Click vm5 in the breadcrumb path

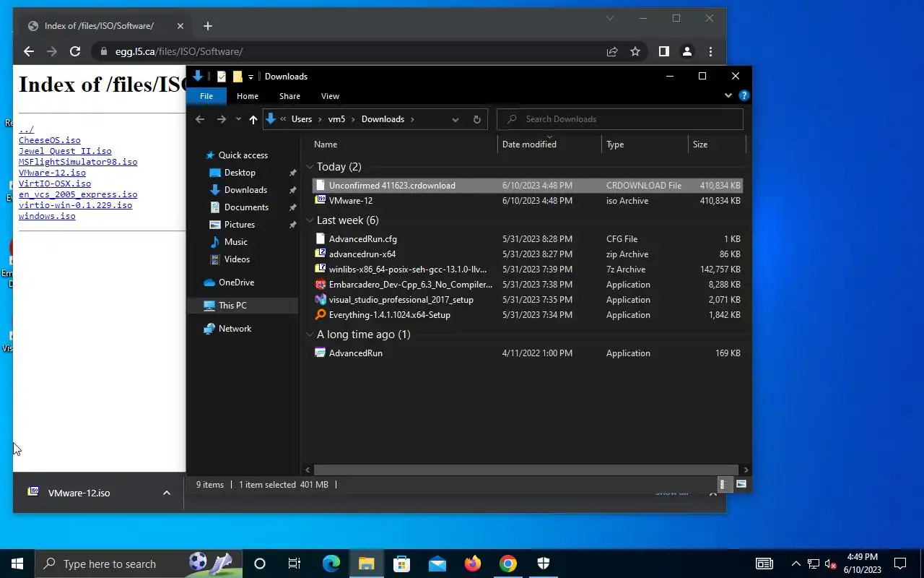336,119
